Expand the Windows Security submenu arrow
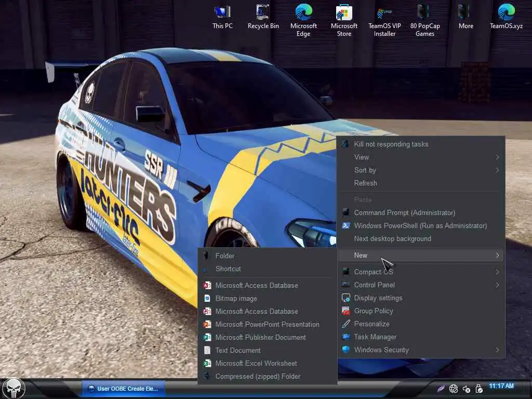The height and width of the screenshot is (399, 532). (497, 350)
